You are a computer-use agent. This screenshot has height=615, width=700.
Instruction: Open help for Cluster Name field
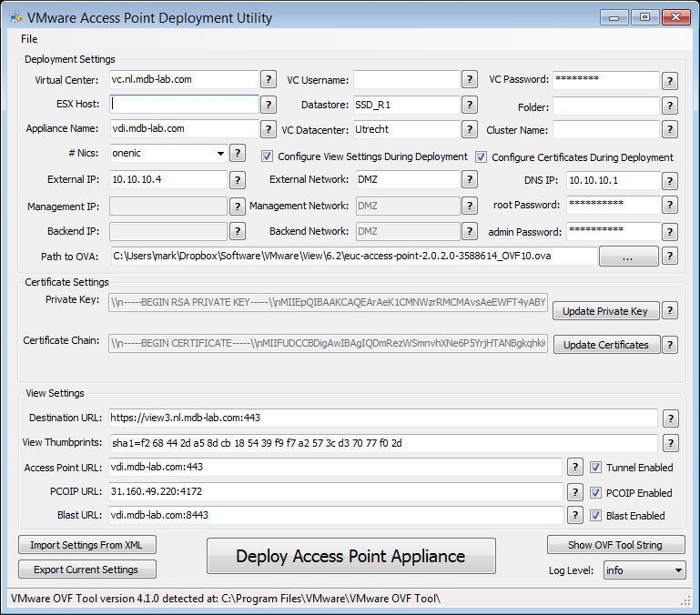coord(670,129)
